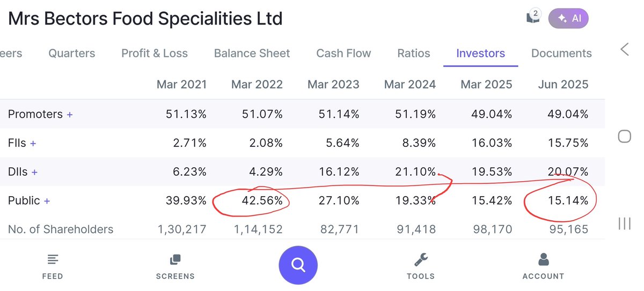Expand the DIIs row
This screenshot has width=644, height=291.
tap(34, 172)
